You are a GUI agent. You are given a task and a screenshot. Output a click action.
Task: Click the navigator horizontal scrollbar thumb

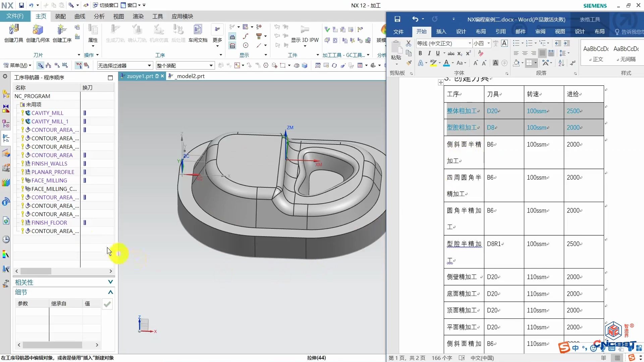(x=36, y=271)
